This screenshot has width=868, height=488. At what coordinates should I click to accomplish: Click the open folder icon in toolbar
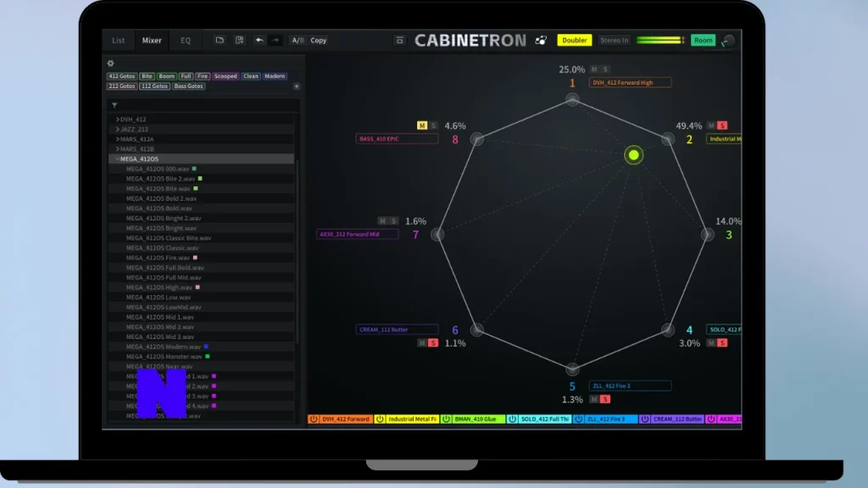(220, 41)
